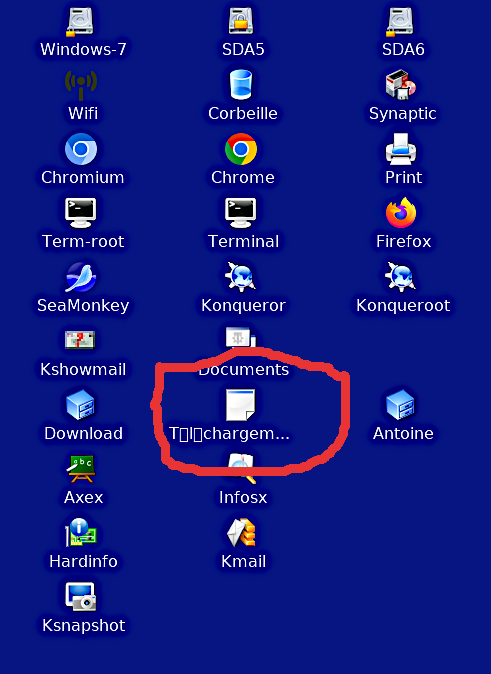Launch the Firefox browser icon
Image resolution: width=491 pixels, height=674 pixels.
(401, 212)
